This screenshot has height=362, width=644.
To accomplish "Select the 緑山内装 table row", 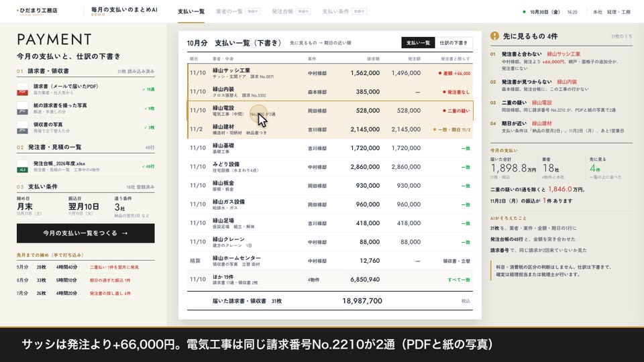I will click(x=330, y=92).
